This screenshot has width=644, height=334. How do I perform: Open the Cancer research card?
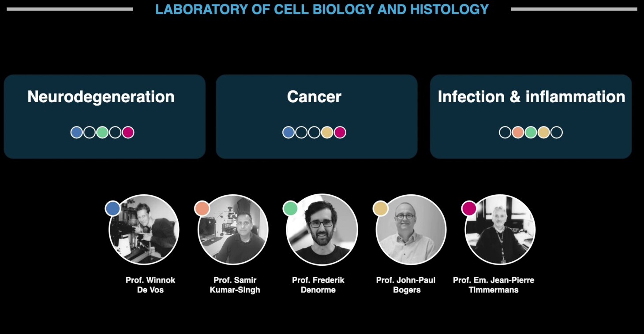(x=316, y=116)
